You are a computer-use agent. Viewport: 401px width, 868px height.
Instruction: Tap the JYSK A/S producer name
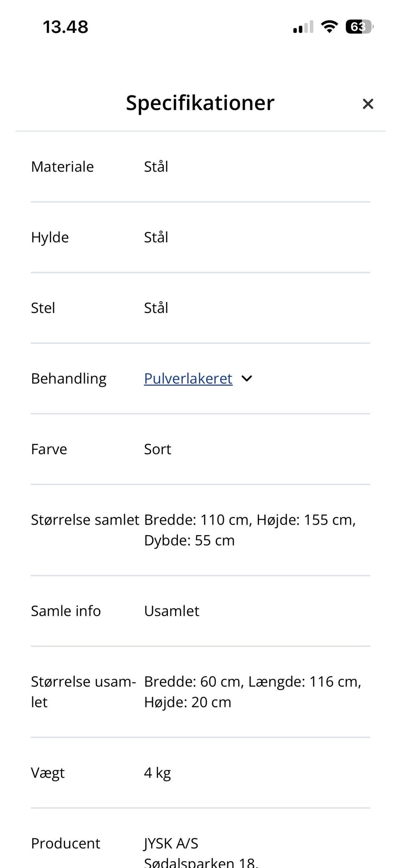pos(171,843)
